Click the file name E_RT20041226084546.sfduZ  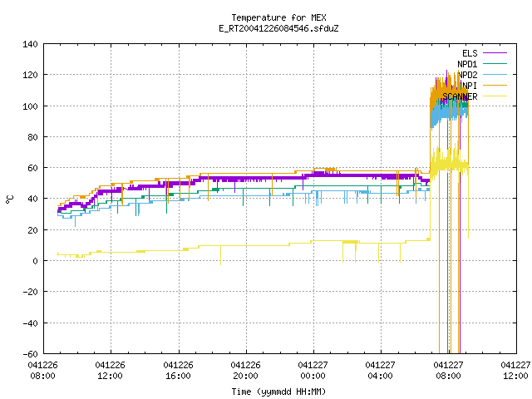278,28
